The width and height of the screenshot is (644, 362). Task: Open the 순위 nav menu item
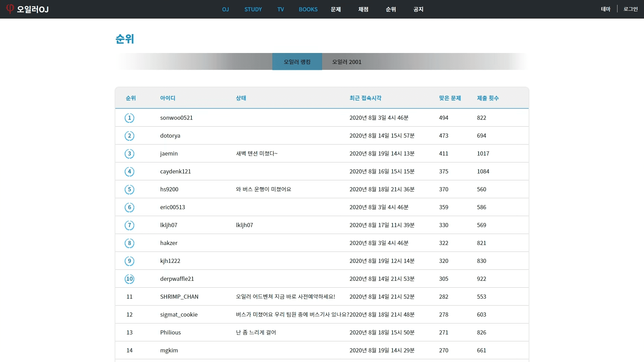coord(391,9)
